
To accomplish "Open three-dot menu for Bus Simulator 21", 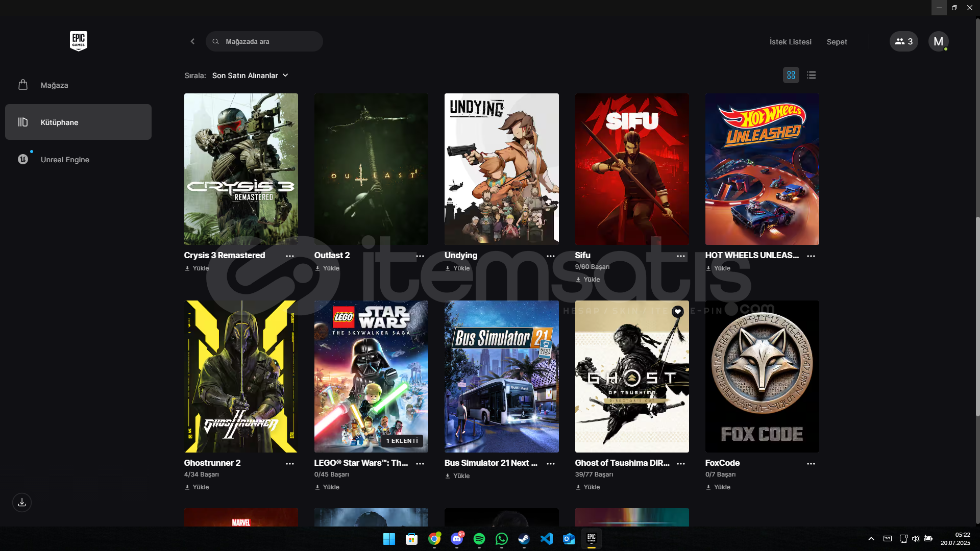I will [x=551, y=464].
